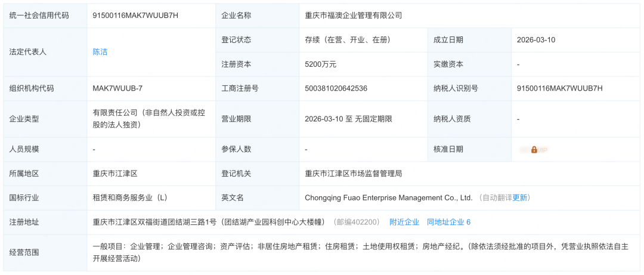Image resolution: width=644 pixels, height=275 pixels.
Task: Select organization code MAK7WUUB-7
Action: pos(117,88)
